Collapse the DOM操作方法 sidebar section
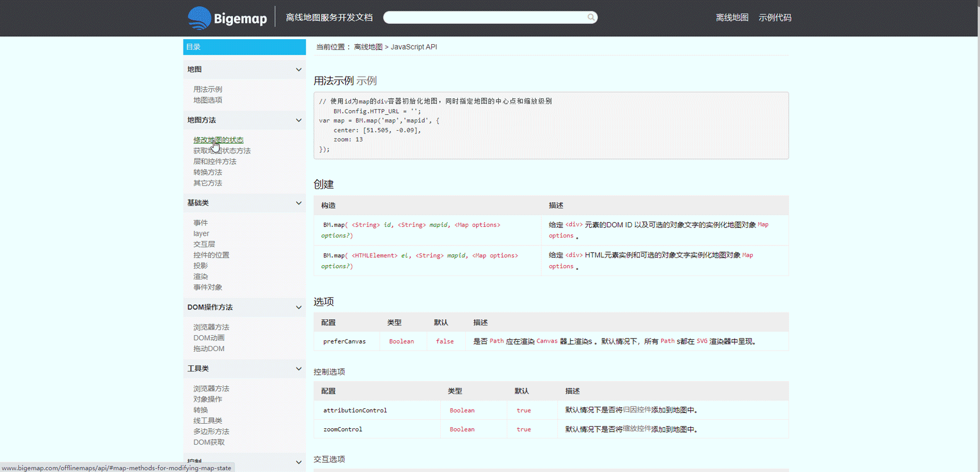980x472 pixels. 298,307
